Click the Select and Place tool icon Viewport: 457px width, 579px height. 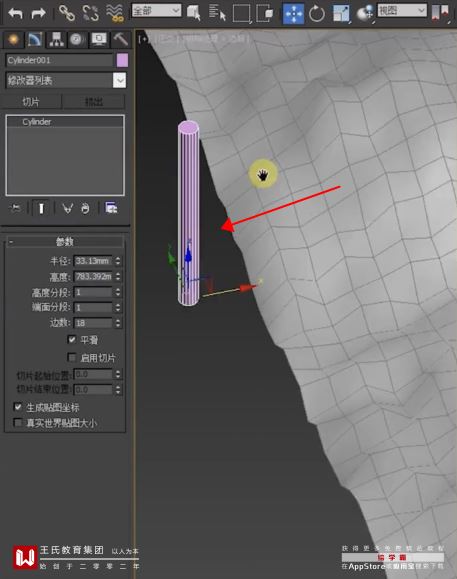365,14
